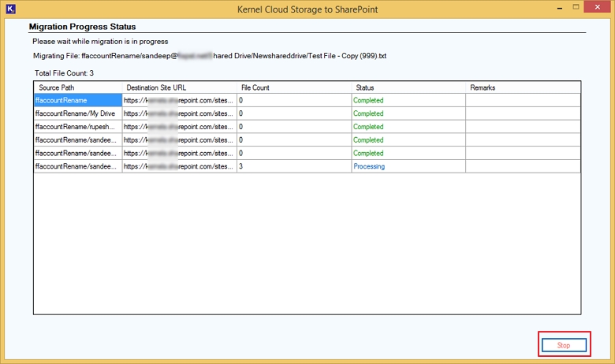Screen dimensions: 615x364
Task: Stop the running migration
Action: click(564, 345)
